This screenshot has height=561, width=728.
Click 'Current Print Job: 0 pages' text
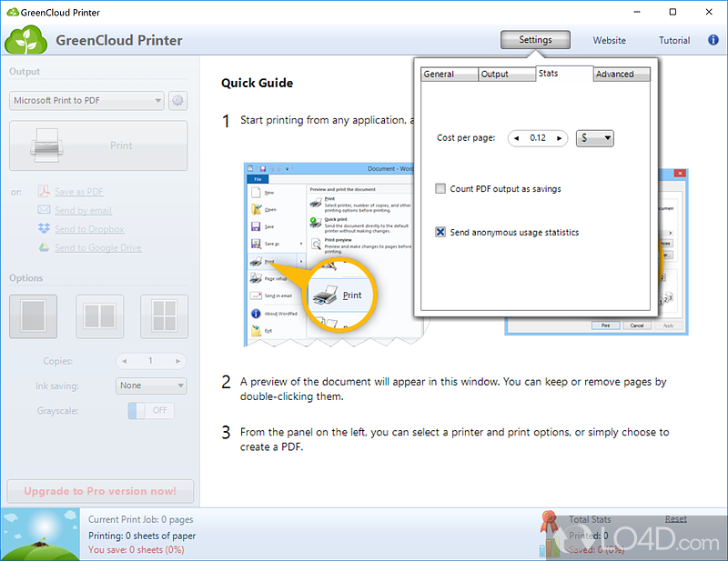[x=141, y=520]
